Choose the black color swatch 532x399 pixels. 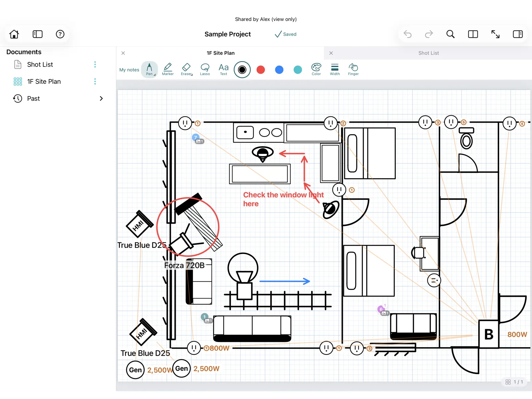(242, 69)
